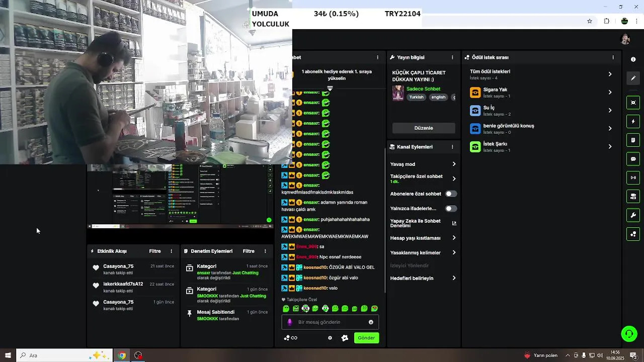This screenshot has height=362, width=644.
Task: Expand the Sigara Yak request chevron
Action: coord(610,92)
